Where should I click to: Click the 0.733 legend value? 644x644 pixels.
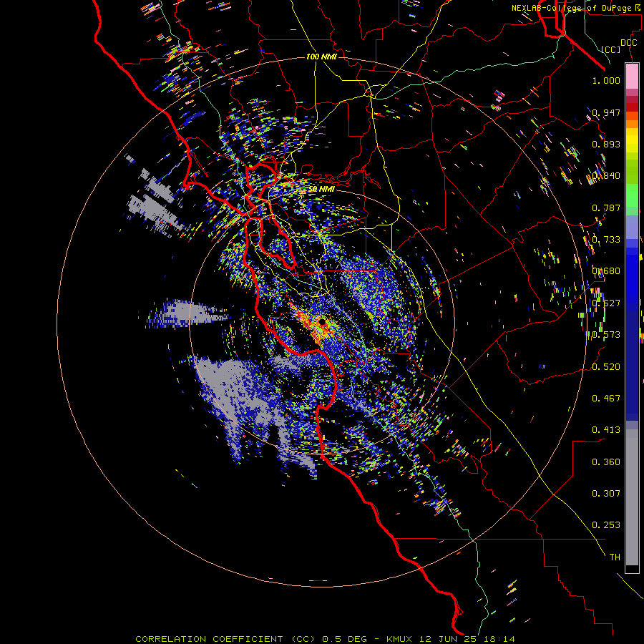(606, 239)
